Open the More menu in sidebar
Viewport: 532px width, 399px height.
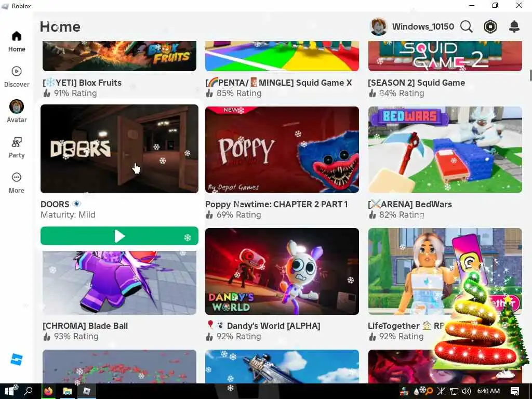(x=17, y=183)
